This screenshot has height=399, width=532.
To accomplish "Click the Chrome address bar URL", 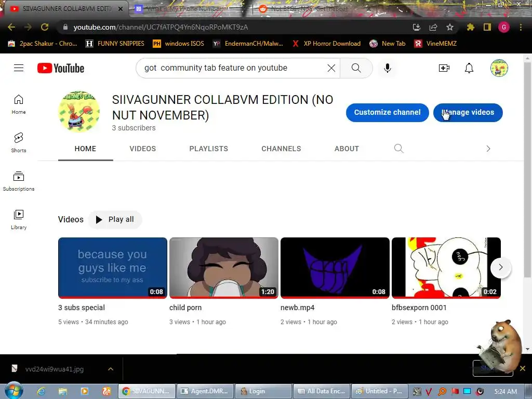I will [x=161, y=27].
